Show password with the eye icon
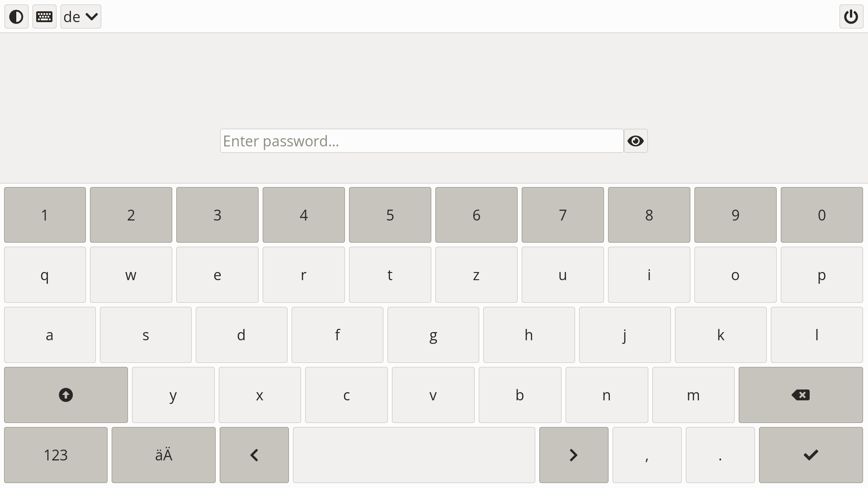Viewport: 868px width, 488px height. pos(636,141)
